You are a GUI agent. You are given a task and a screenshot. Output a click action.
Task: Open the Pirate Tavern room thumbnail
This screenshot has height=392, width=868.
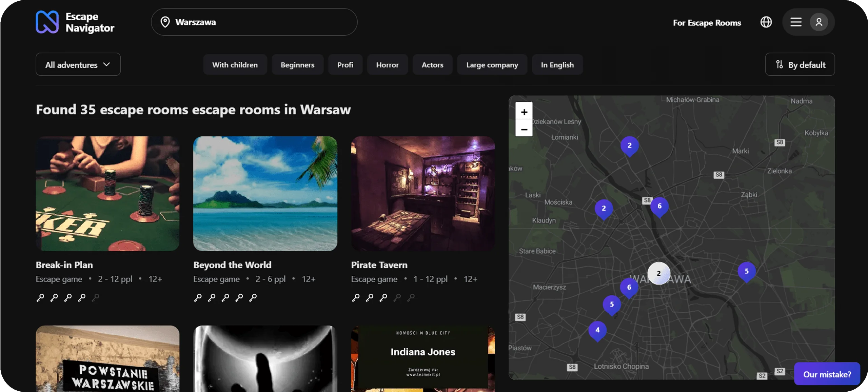coord(423,194)
